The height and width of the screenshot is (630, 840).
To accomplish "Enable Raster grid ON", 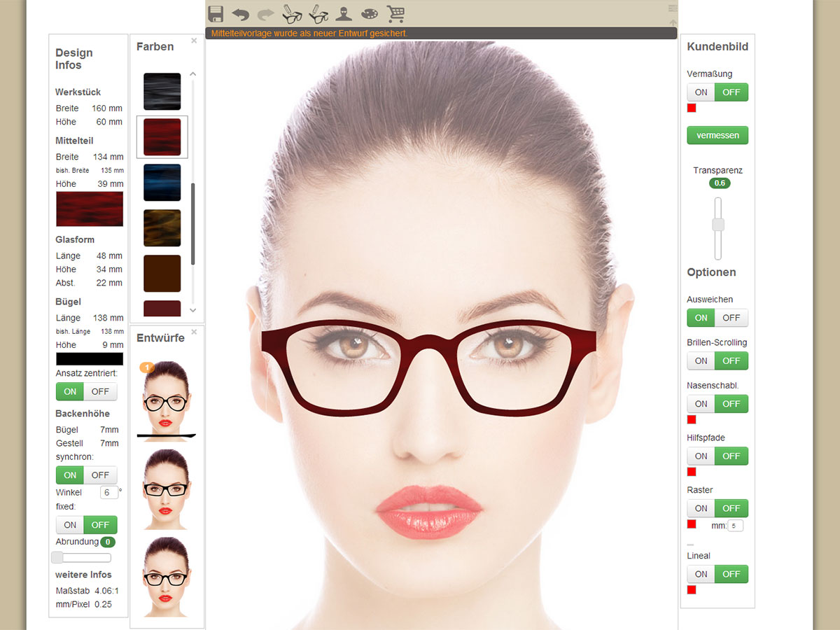I will pos(701,508).
